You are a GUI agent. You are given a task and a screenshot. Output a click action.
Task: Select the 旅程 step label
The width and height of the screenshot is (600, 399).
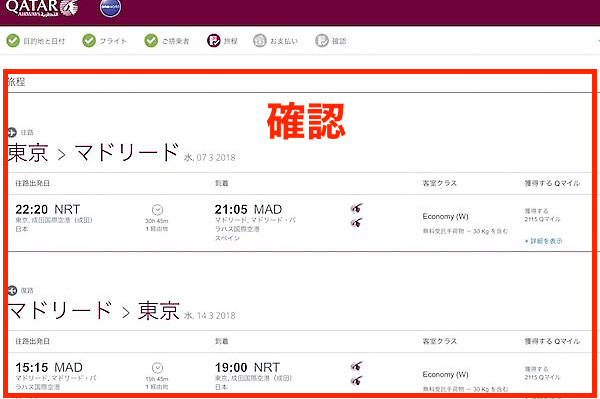click(231, 41)
